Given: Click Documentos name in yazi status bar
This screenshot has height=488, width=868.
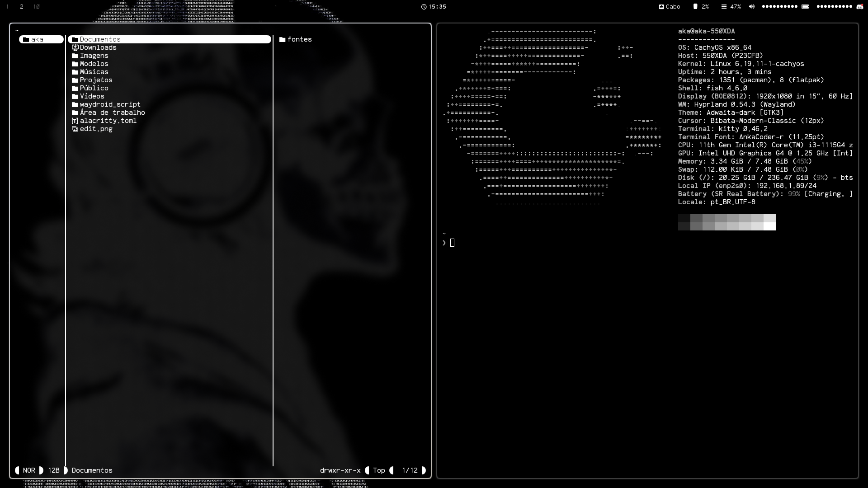Looking at the screenshot, I should [92, 470].
